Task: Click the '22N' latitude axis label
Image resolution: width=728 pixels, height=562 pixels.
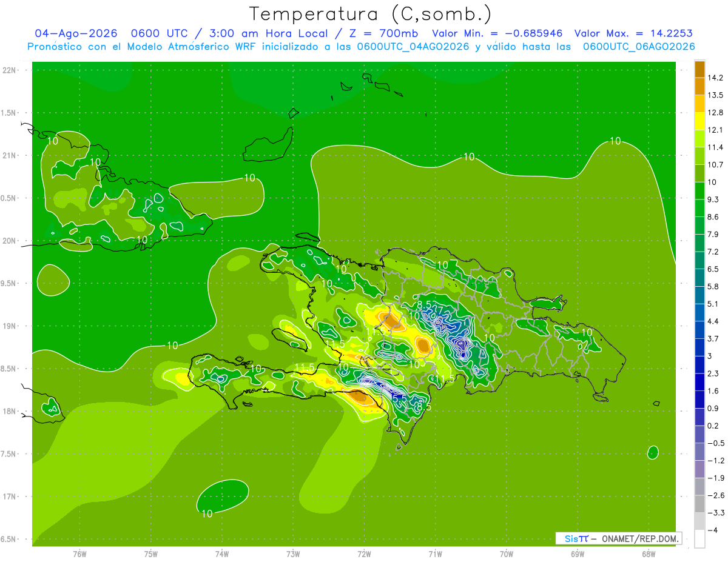Action: point(9,70)
